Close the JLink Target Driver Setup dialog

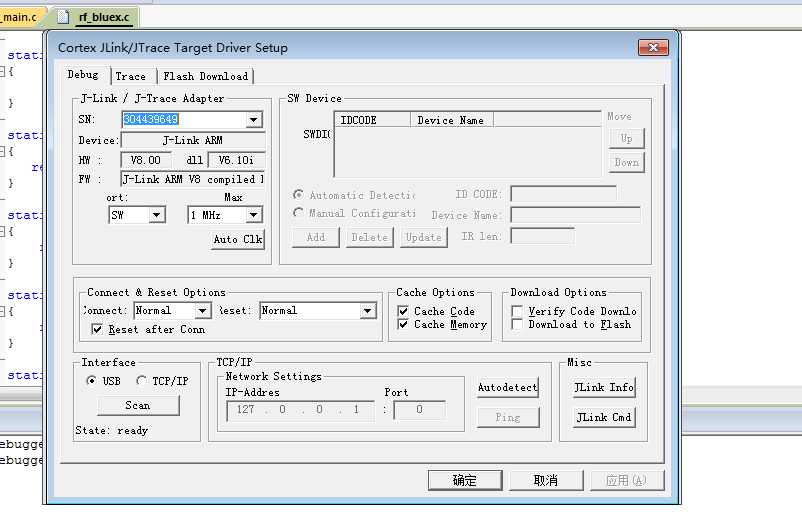[653, 48]
